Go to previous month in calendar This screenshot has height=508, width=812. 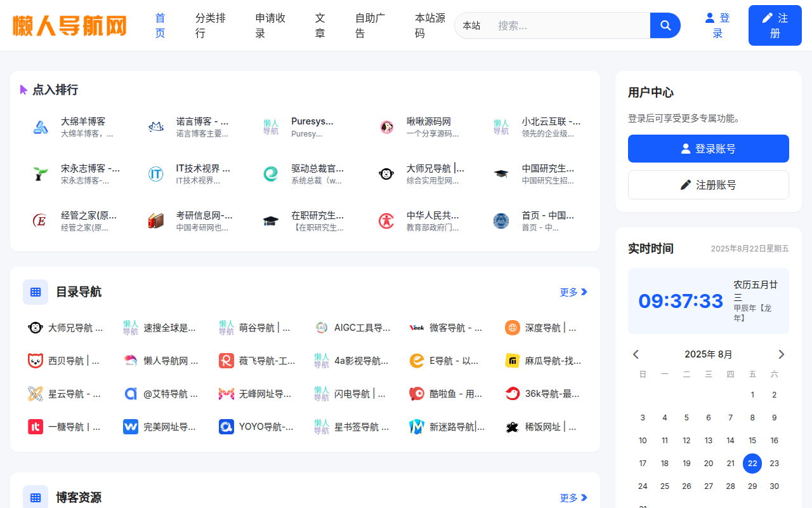[x=636, y=354]
